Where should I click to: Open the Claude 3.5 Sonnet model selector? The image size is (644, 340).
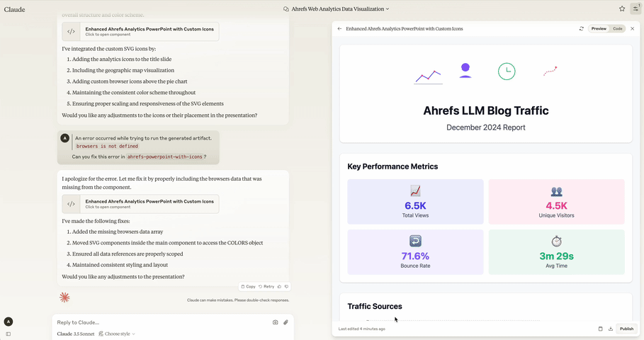[x=76, y=334]
